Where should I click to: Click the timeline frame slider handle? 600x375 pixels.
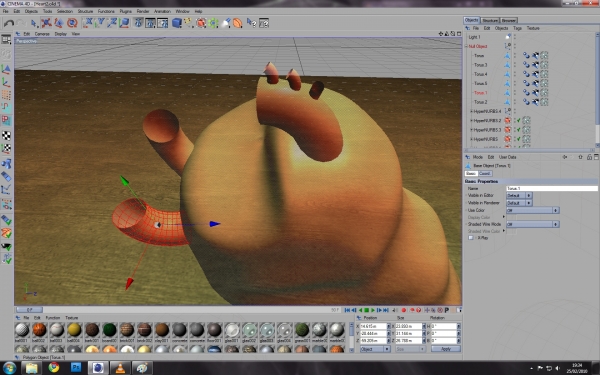click(x=29, y=310)
